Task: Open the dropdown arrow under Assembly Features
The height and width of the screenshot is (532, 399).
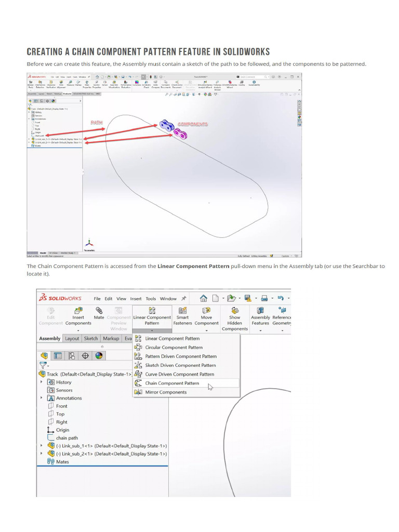Action: coord(260,330)
